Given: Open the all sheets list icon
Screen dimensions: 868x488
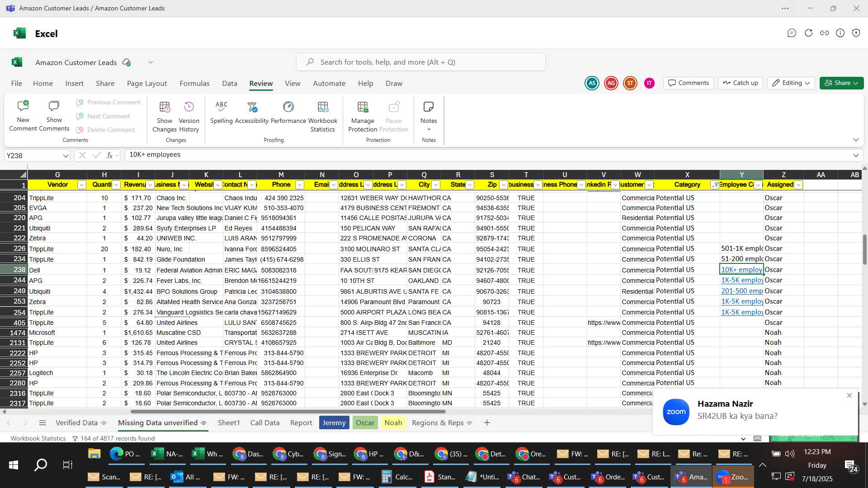Looking at the screenshot, I should [42, 423].
